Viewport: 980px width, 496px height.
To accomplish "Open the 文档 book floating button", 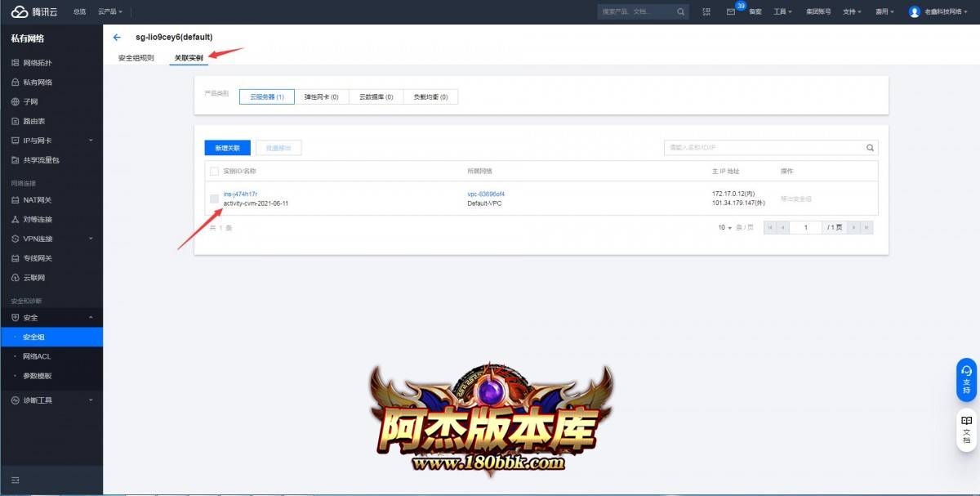I will tap(967, 429).
